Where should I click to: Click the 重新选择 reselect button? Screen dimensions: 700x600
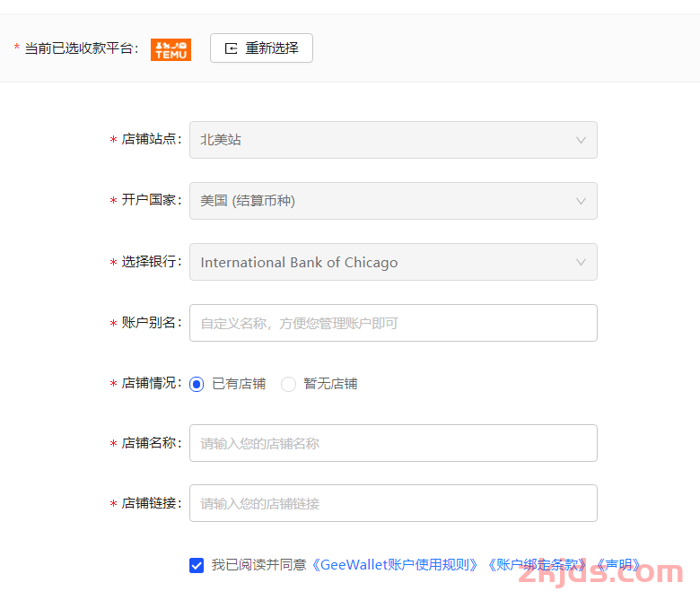[x=261, y=48]
